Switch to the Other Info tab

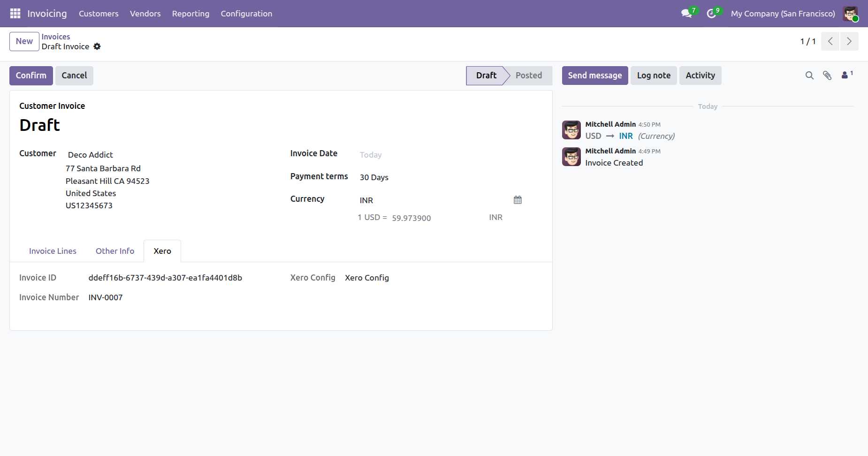115,251
